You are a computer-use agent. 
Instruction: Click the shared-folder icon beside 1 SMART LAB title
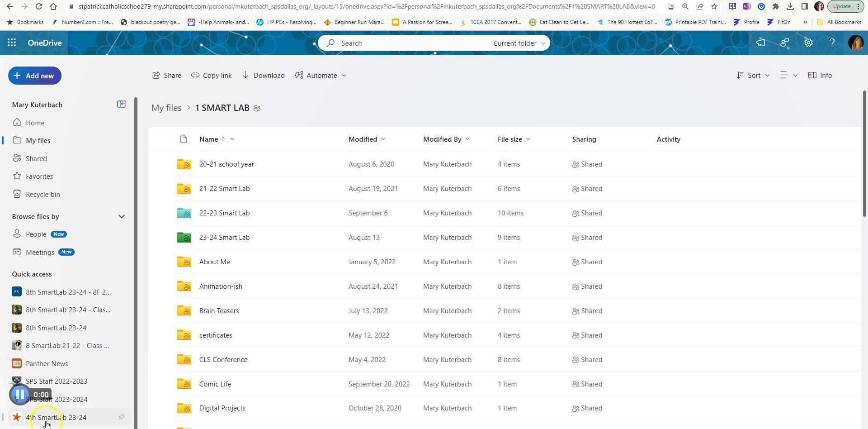[257, 108]
